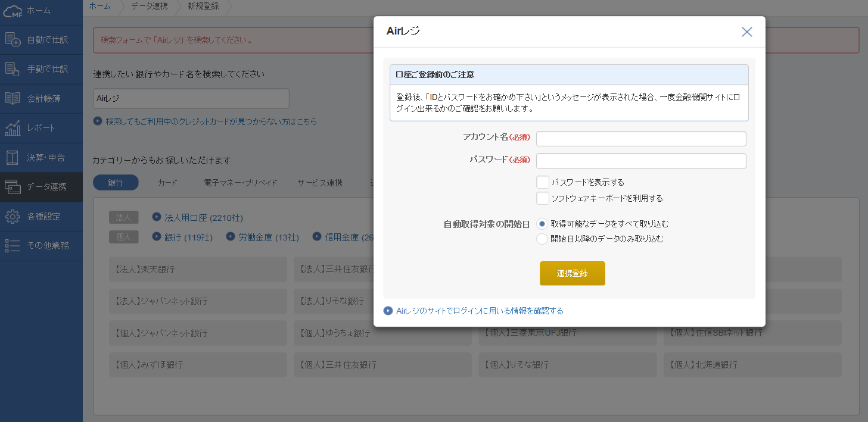Screen dimensions: 868x422
Task: Click arrow icon beside クレジットカード help link
Action: 98,121
